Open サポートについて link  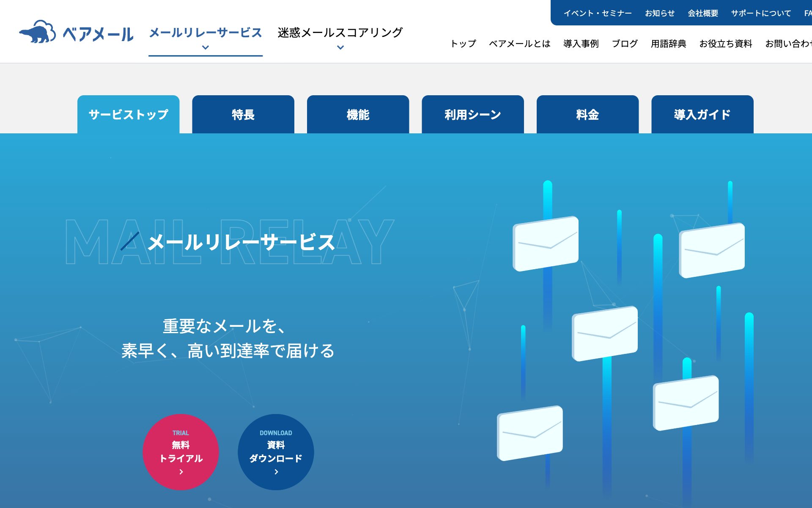[761, 13]
